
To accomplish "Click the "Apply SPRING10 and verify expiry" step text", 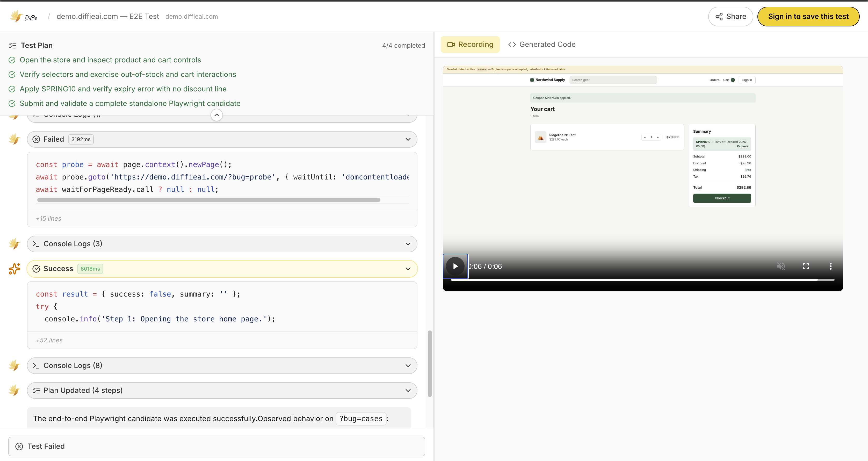I will click(x=123, y=89).
